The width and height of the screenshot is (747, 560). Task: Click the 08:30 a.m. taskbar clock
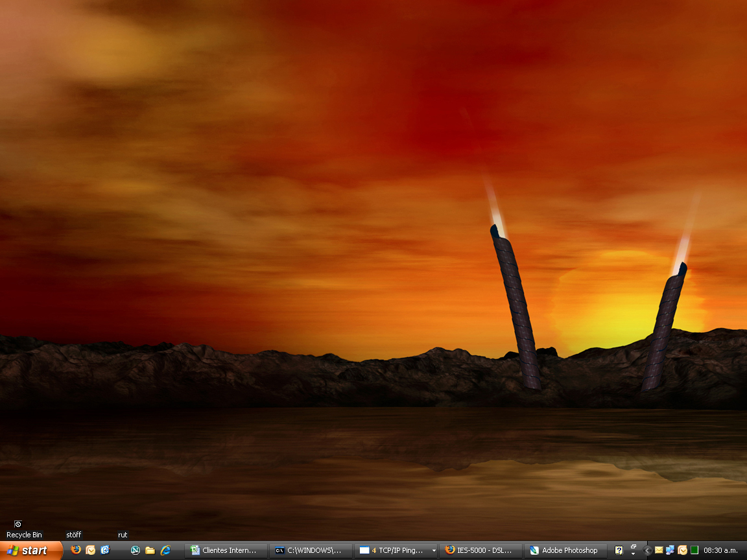720,550
